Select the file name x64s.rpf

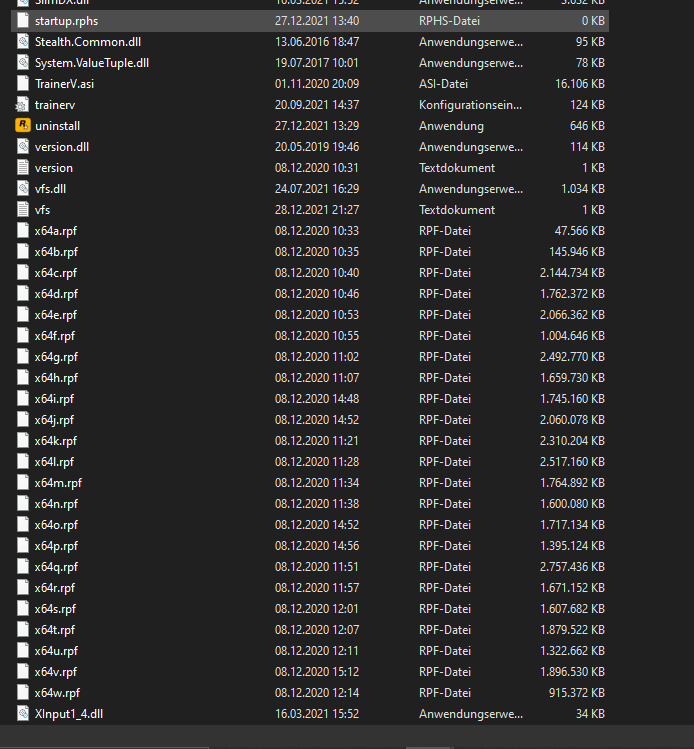[x=55, y=610]
